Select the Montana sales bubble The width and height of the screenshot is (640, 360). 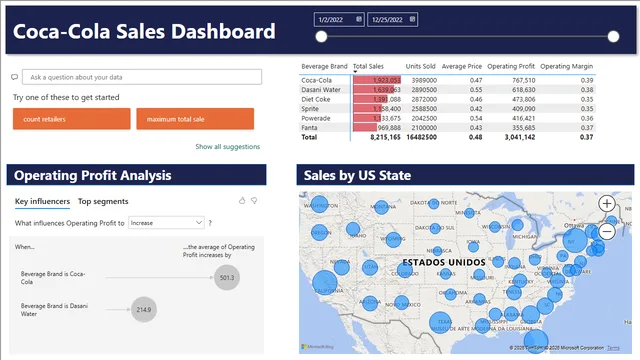(x=381, y=207)
